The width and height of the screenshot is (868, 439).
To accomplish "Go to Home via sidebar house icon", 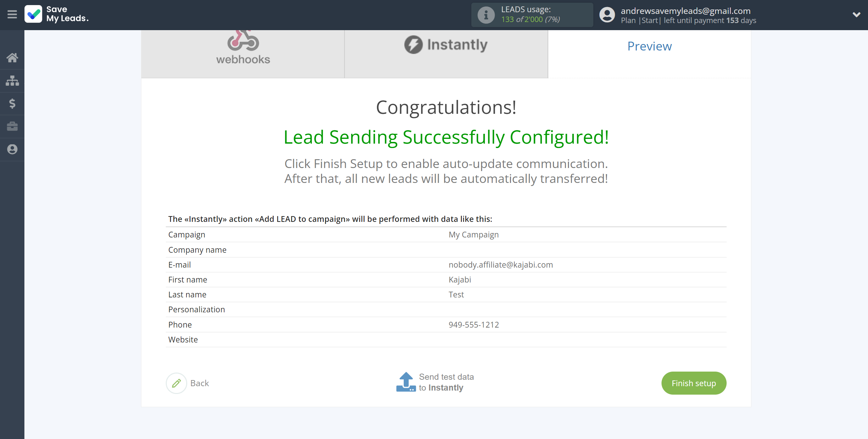I will point(12,58).
